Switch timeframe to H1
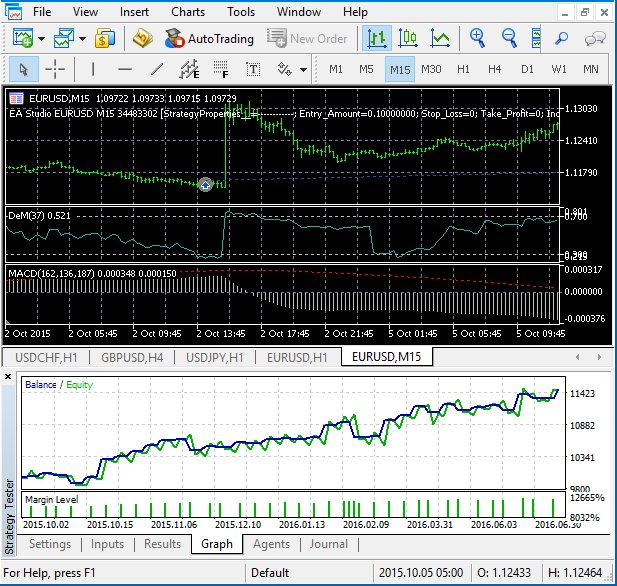 coord(463,69)
